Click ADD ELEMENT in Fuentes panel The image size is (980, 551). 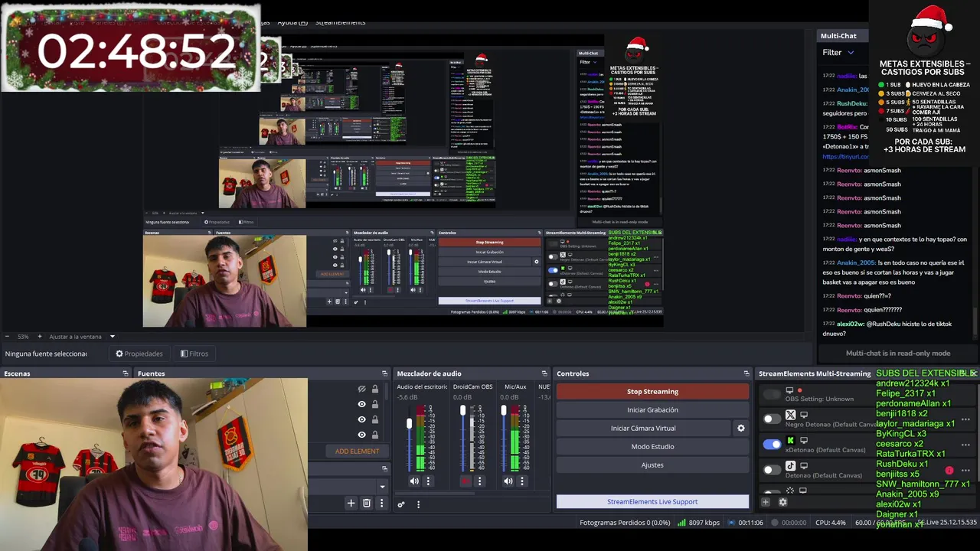(x=357, y=452)
